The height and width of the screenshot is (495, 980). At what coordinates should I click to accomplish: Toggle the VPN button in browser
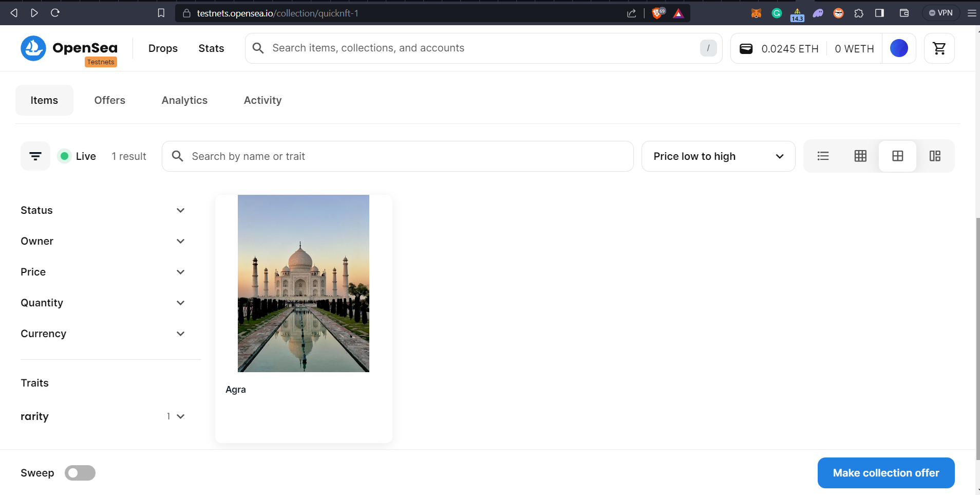tap(940, 13)
